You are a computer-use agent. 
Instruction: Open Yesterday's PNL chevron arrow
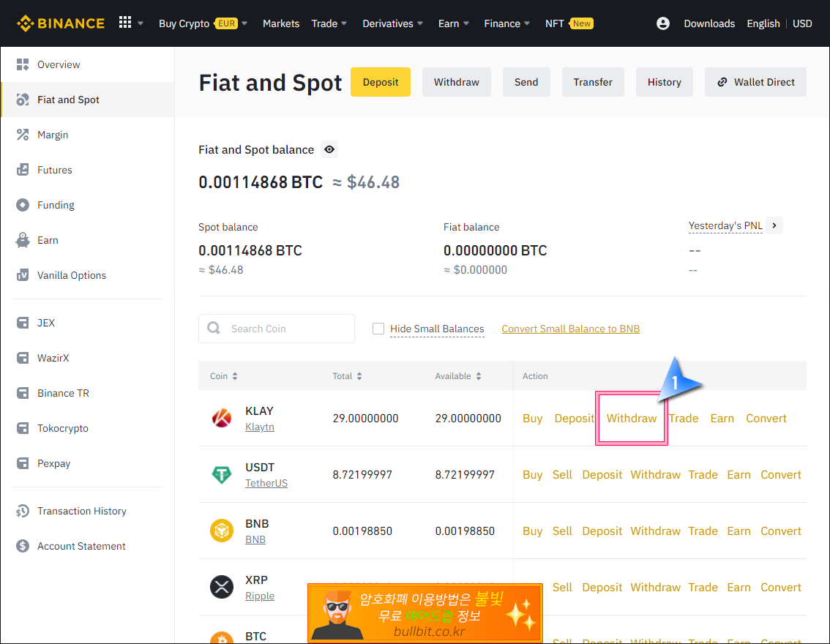774,225
